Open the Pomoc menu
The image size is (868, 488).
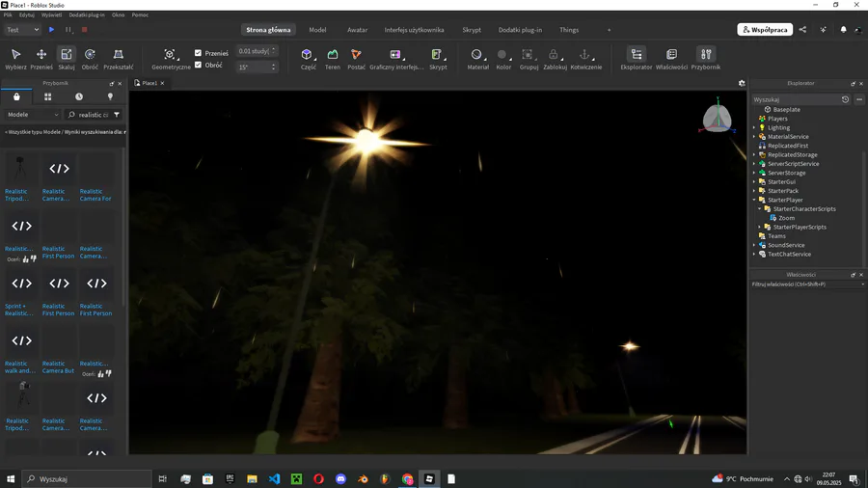(x=140, y=14)
